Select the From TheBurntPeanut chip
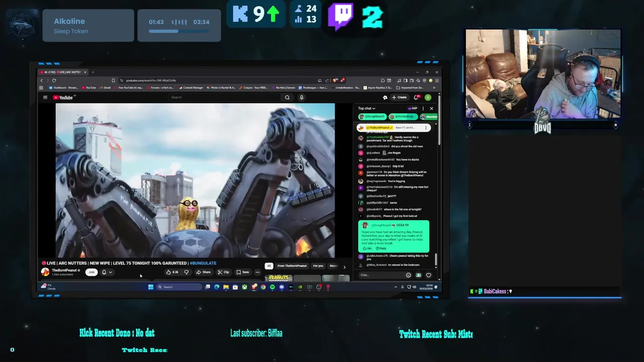The image size is (644, 362). [292, 266]
